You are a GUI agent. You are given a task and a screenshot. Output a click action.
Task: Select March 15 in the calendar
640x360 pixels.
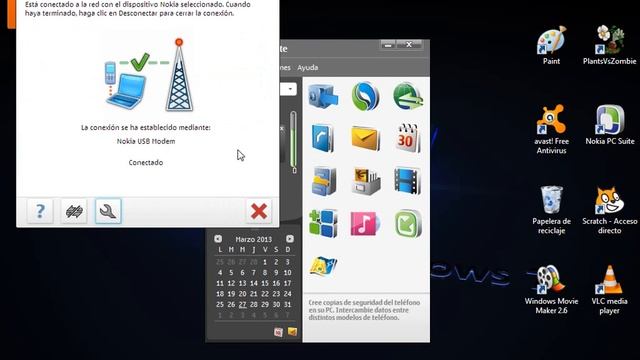(265, 283)
